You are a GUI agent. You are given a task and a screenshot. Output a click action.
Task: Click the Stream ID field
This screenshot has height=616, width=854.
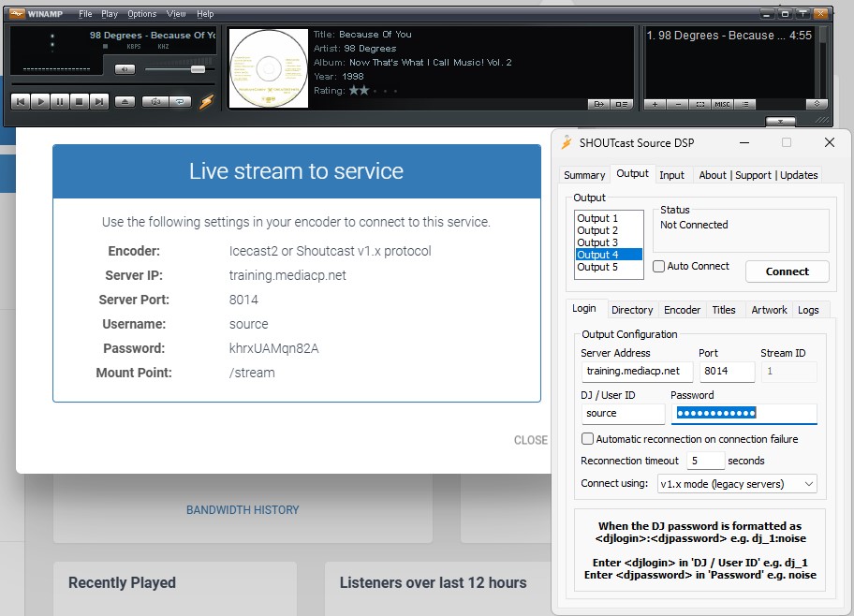click(788, 372)
